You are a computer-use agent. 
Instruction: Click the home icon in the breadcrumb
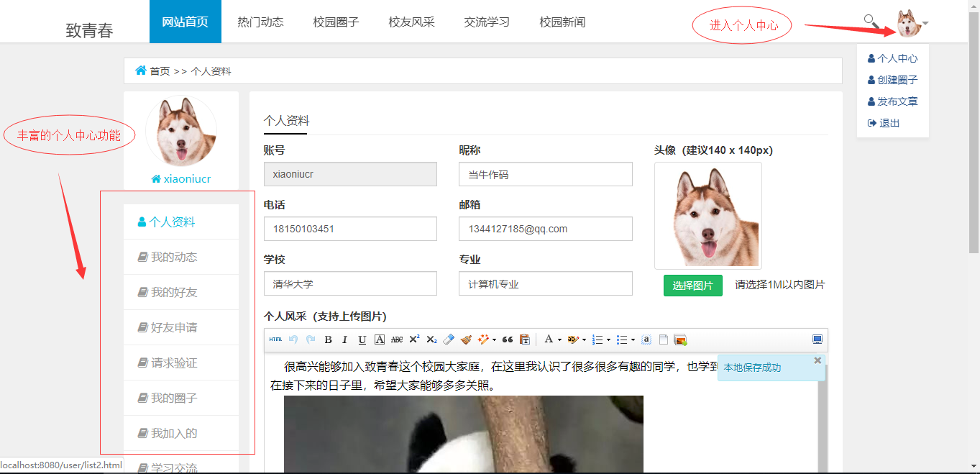point(141,70)
